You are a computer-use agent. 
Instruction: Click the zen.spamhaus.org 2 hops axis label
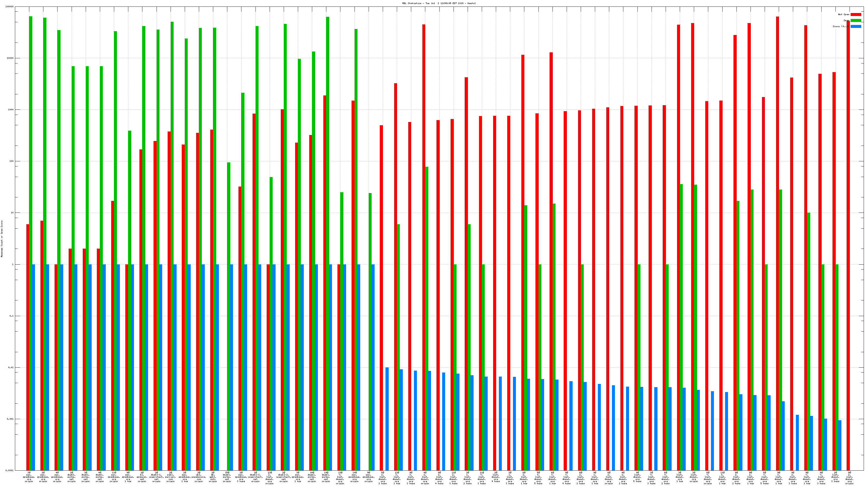(x=43, y=477)
